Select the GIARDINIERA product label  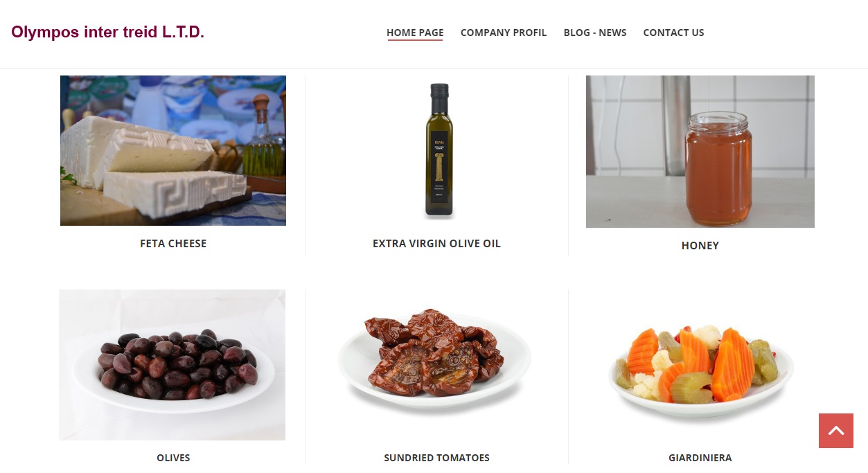point(700,458)
